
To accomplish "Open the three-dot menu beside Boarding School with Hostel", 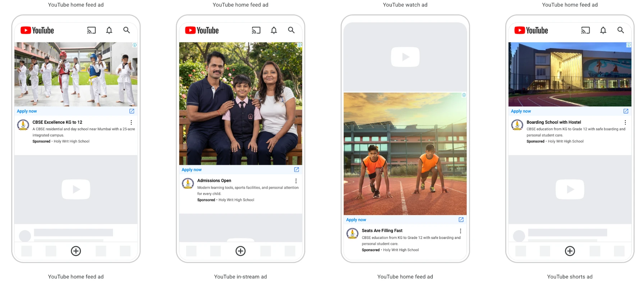I will pos(625,122).
